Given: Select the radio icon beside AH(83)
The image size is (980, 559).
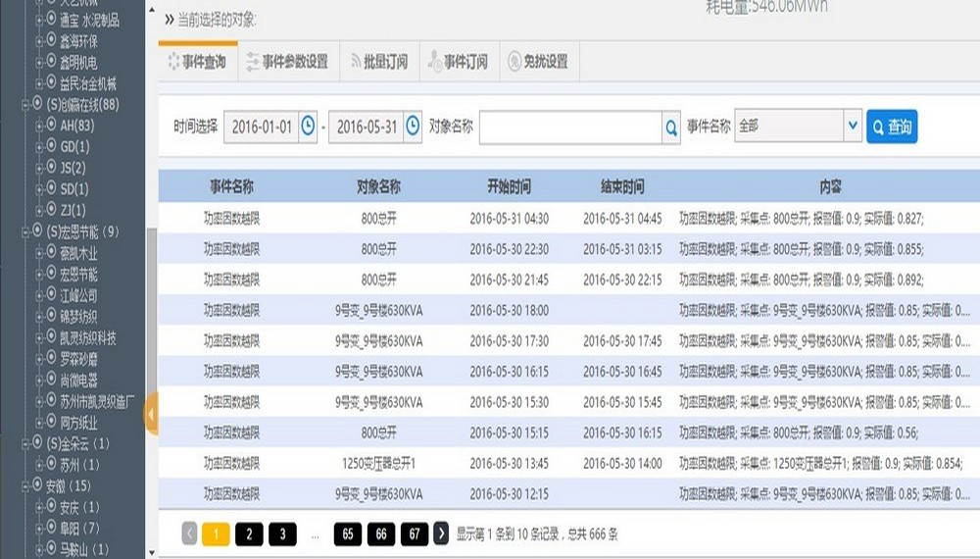Looking at the screenshot, I should click(x=52, y=126).
